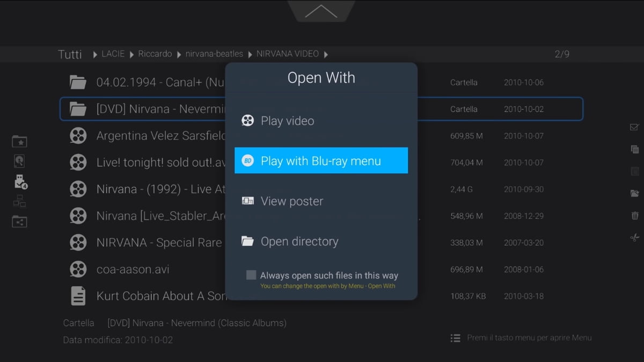Click the menu list icon beside Premi il tasto menu

click(455, 338)
